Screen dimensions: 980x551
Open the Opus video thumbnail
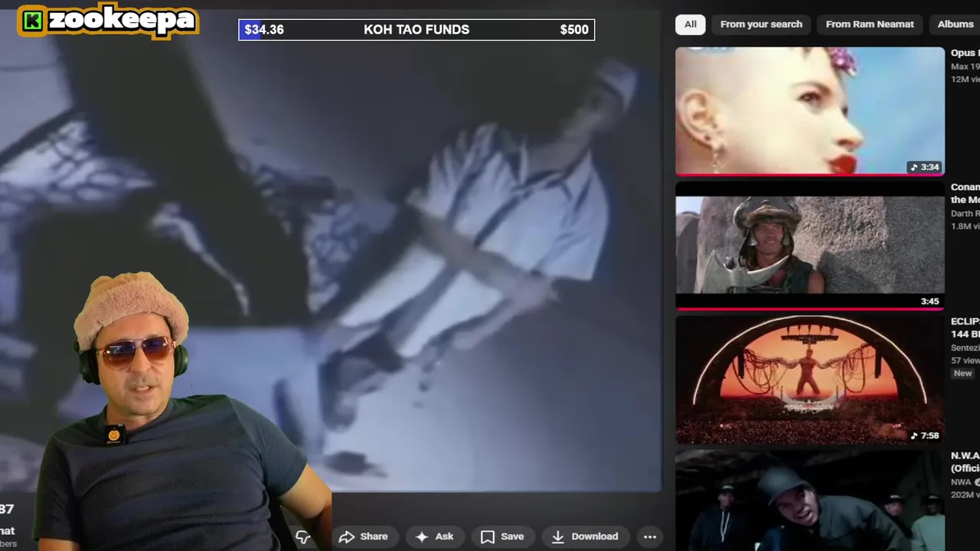(810, 112)
